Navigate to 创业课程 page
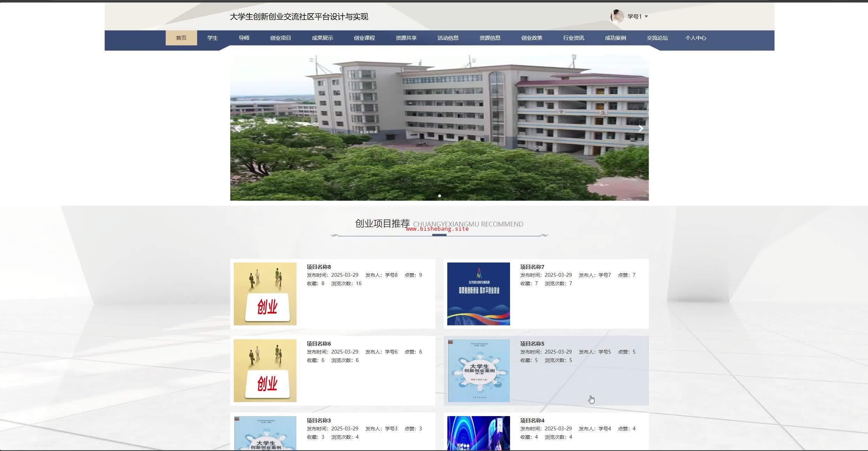868x451 pixels. coord(364,38)
